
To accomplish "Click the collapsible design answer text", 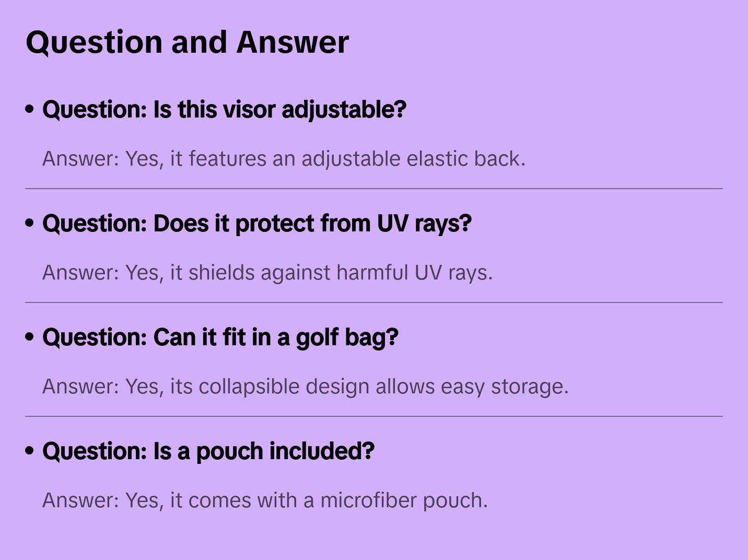I will point(305,387).
